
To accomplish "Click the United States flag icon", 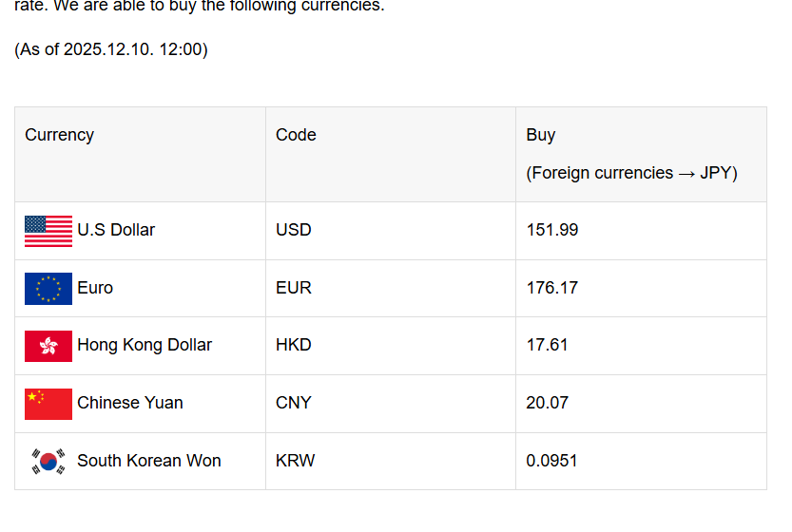I will pos(48,231).
